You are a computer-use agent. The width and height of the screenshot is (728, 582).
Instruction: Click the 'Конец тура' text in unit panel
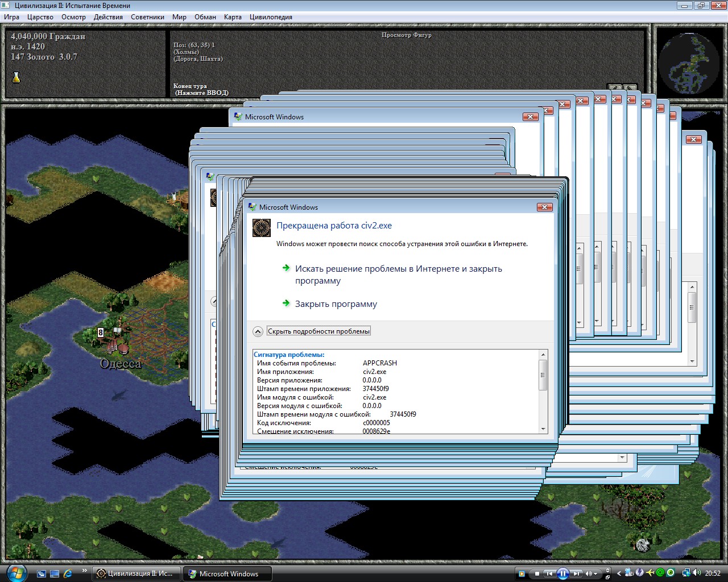point(190,86)
